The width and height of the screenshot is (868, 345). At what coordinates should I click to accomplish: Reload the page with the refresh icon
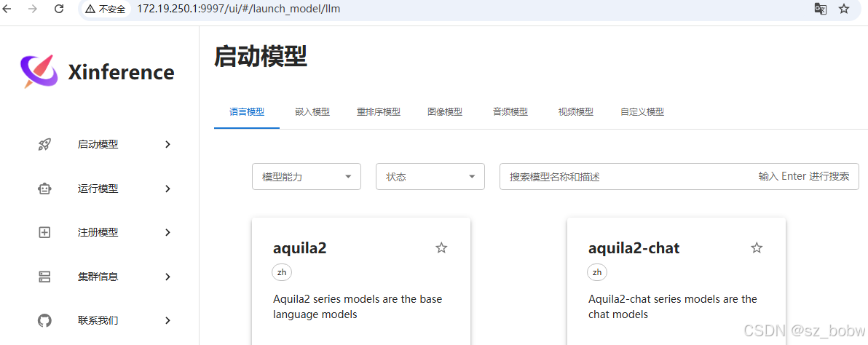pos(59,9)
